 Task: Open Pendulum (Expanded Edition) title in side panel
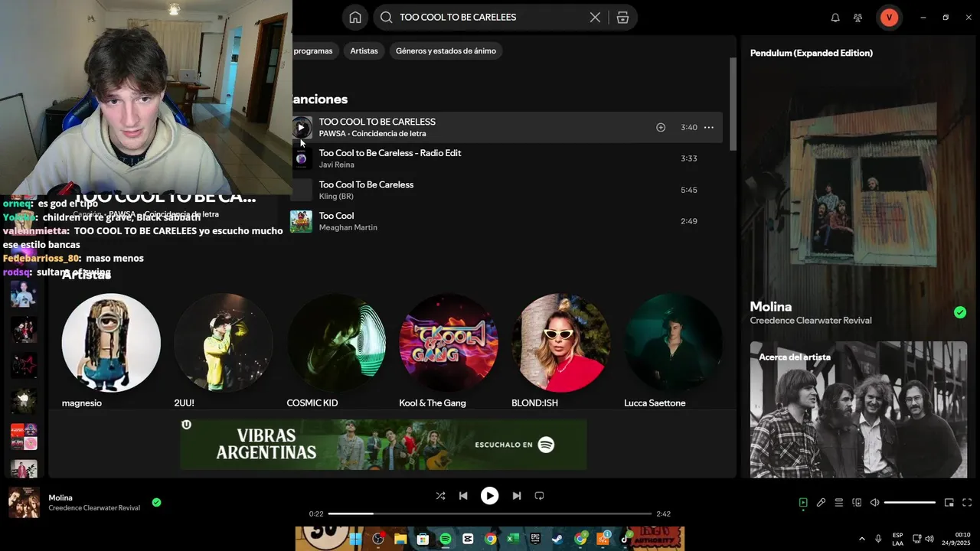pyautogui.click(x=812, y=53)
